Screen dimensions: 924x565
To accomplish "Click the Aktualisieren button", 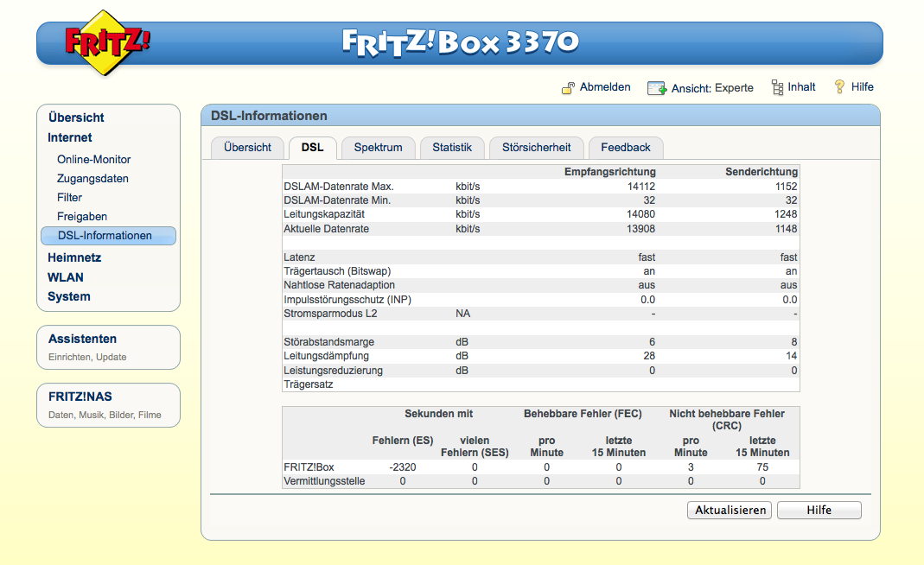I will pyautogui.click(x=730, y=511).
